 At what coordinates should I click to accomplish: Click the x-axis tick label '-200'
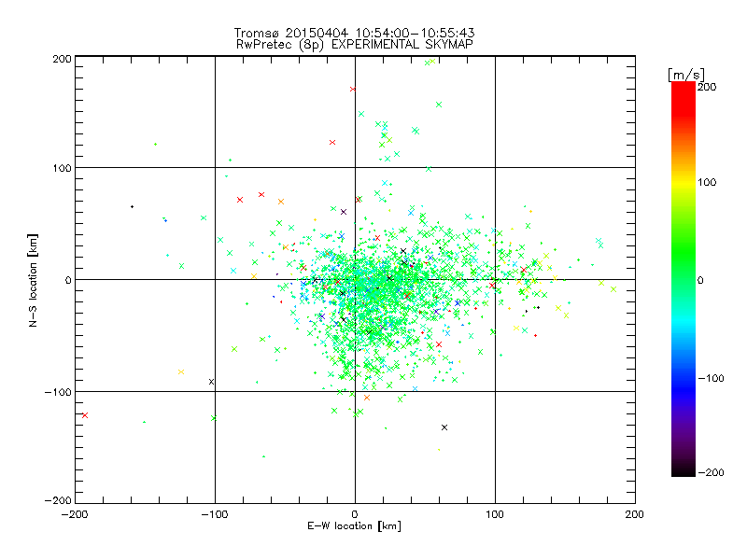[75, 514]
